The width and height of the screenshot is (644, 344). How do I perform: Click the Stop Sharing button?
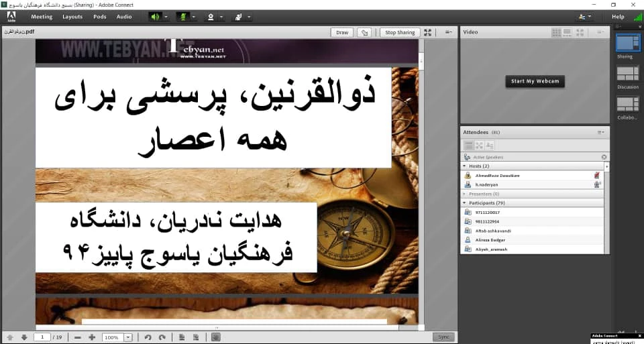[x=400, y=32]
